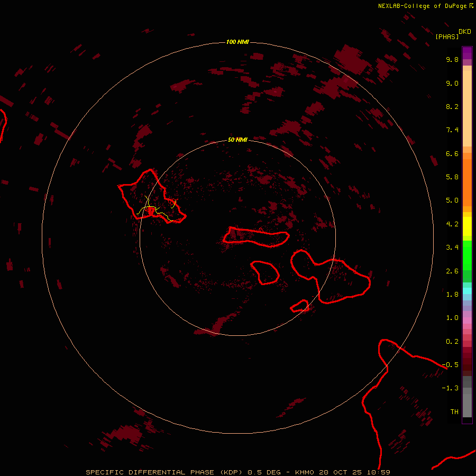Click the KDP product caption at the bottom

[237, 472]
